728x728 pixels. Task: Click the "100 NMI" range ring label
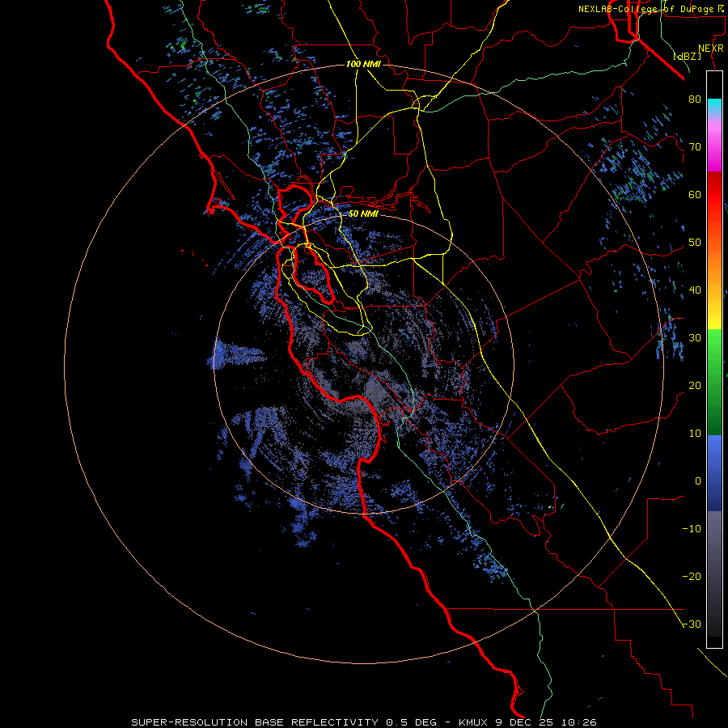363,64
